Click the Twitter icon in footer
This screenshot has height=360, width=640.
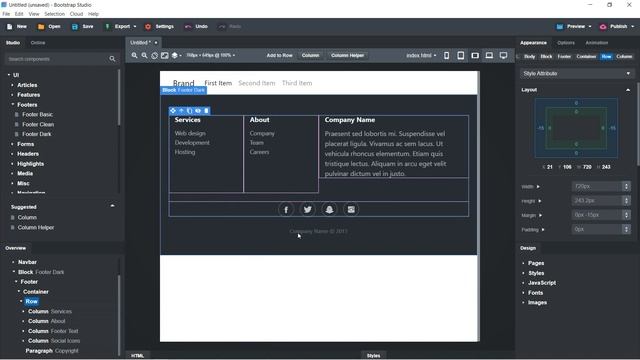tap(307, 209)
